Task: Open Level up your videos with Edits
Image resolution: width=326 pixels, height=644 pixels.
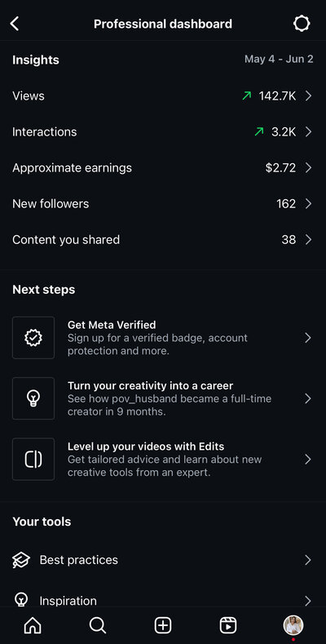Action: [x=163, y=460]
